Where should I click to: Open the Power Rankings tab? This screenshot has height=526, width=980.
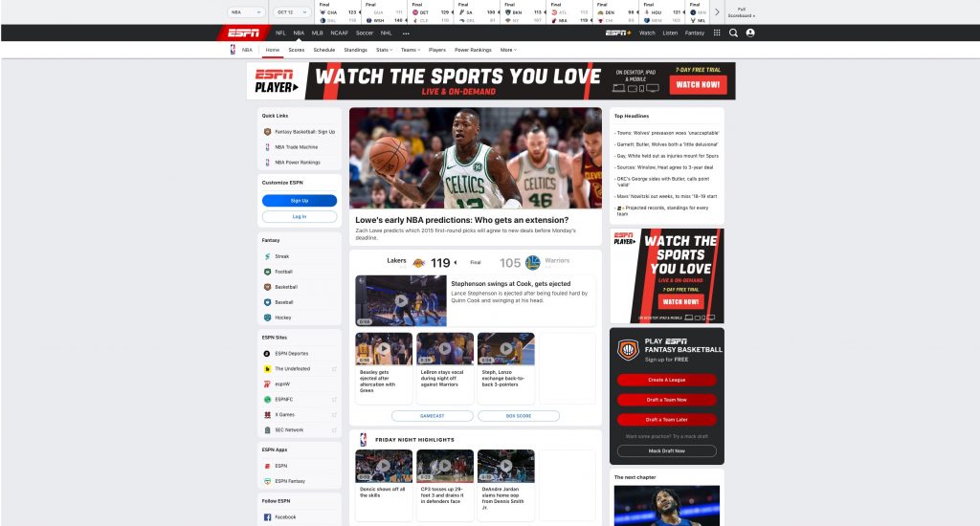tap(473, 49)
